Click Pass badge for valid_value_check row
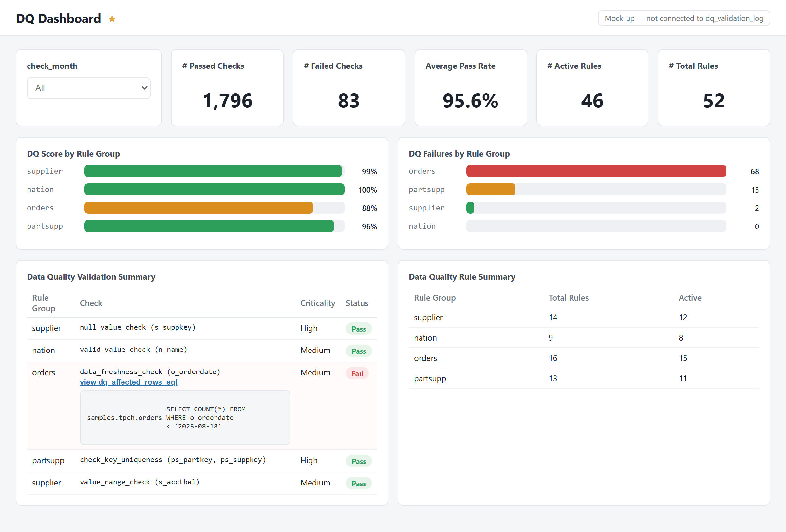This screenshot has width=786, height=532. tap(359, 351)
